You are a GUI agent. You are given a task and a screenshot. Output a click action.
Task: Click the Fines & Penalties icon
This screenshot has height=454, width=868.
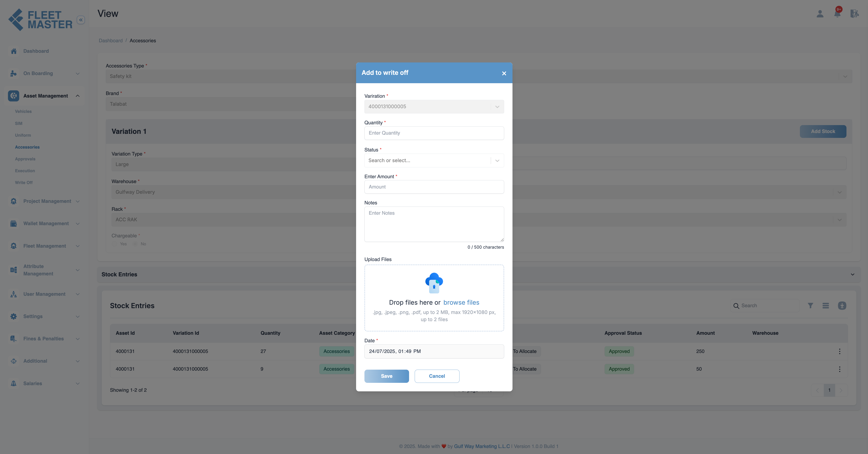coord(13,339)
